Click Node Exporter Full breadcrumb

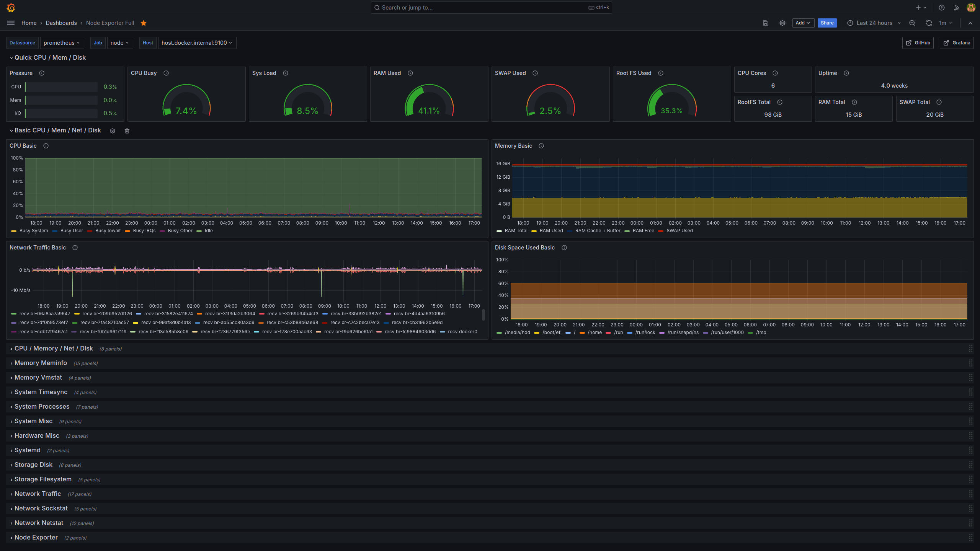point(110,23)
